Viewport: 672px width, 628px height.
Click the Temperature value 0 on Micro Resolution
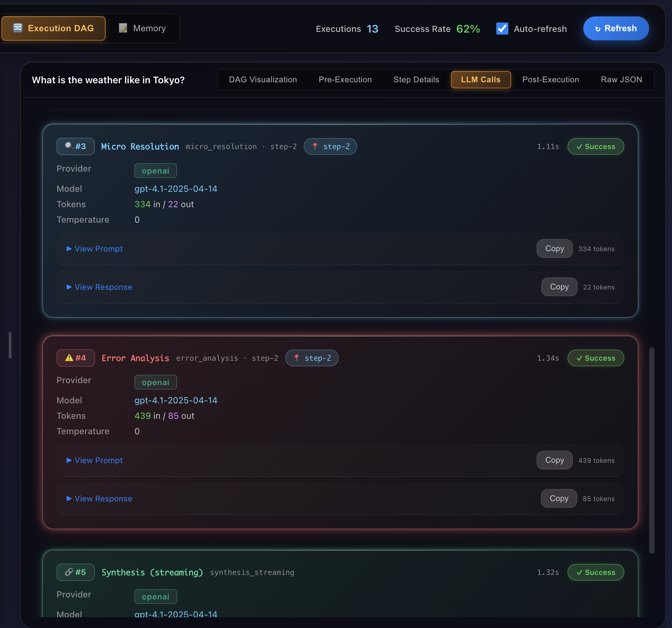coord(137,220)
